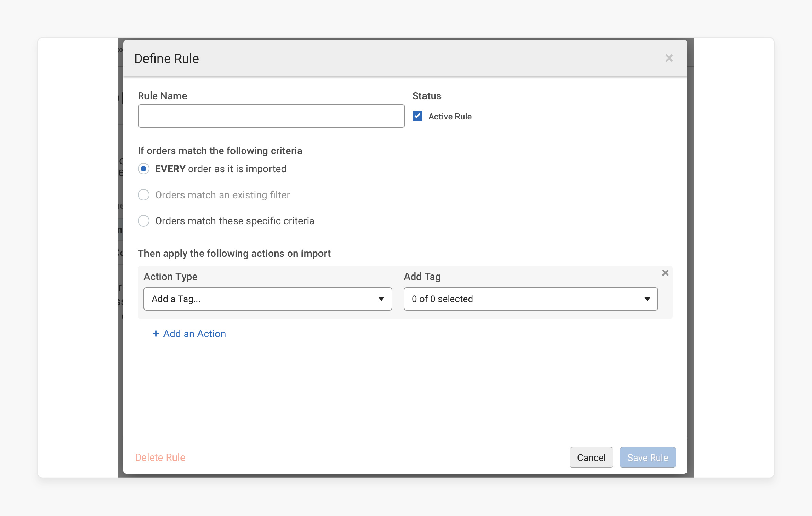The width and height of the screenshot is (812, 516).
Task: Click the Add an Action link
Action: (x=189, y=334)
